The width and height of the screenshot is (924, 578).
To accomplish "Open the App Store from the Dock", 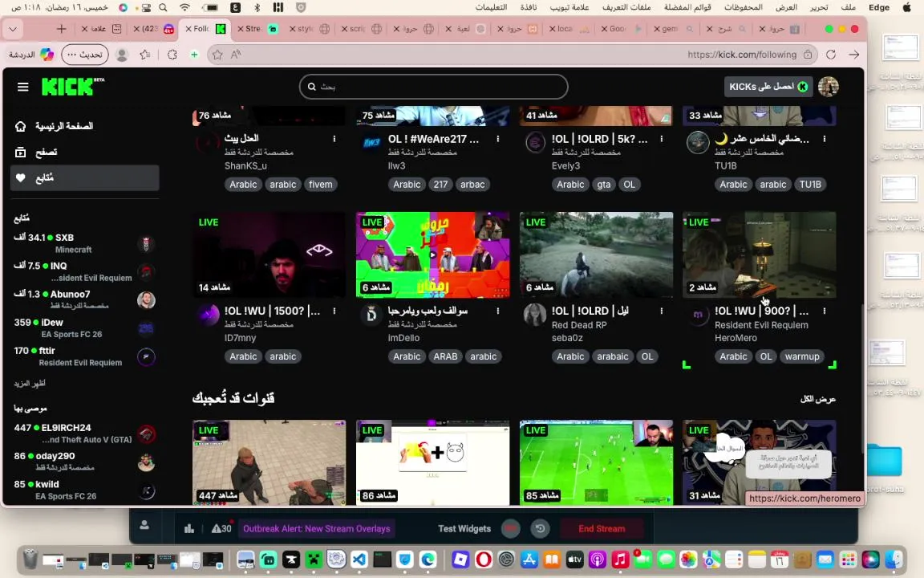I will click(x=529, y=559).
